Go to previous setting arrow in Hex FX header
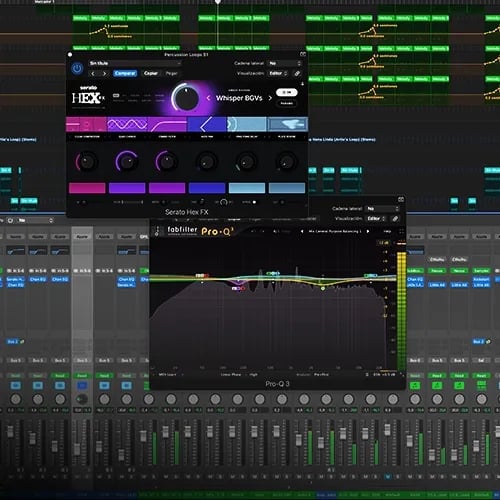Screen dimensions: 500x500 coord(93,73)
